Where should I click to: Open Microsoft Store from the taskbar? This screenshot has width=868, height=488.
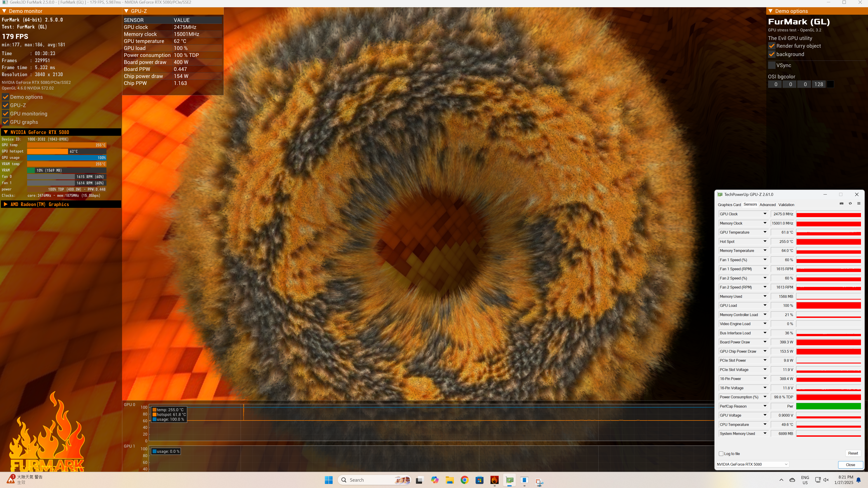pos(479,480)
